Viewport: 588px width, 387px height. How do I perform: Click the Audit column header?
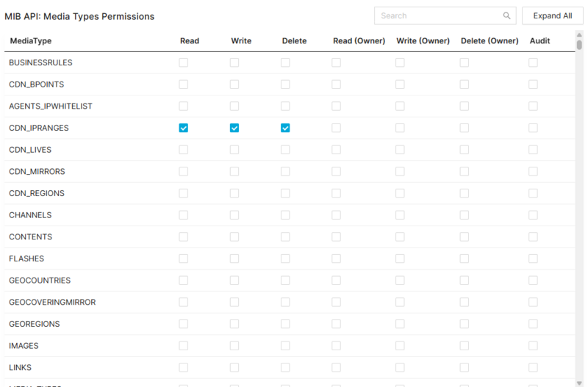[539, 41]
